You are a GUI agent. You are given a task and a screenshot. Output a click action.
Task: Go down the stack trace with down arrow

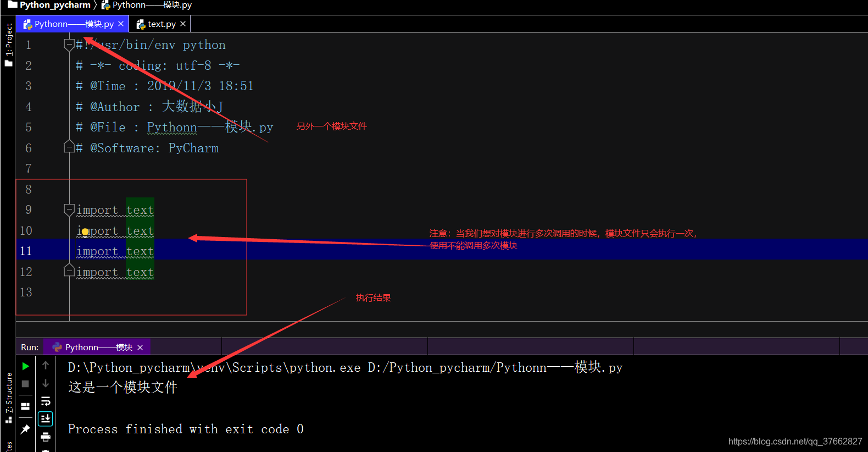(x=46, y=383)
